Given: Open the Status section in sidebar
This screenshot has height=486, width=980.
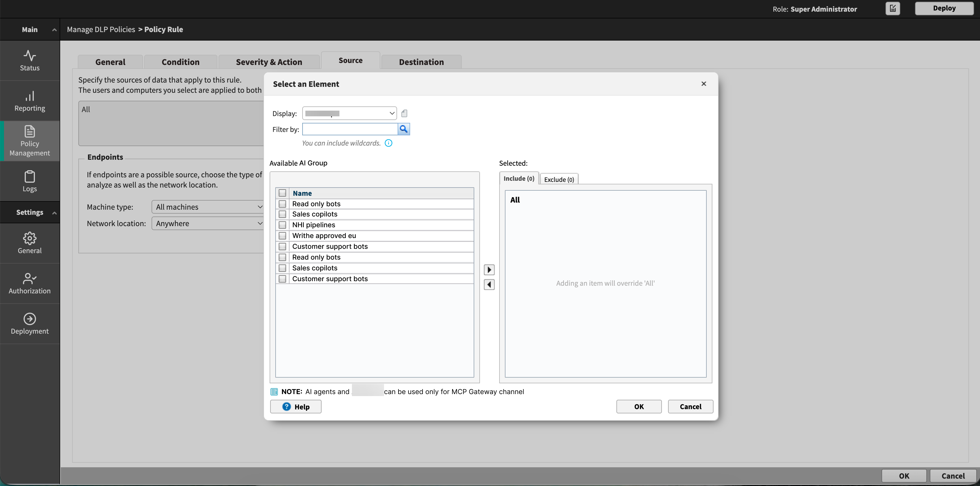Looking at the screenshot, I should point(30,60).
